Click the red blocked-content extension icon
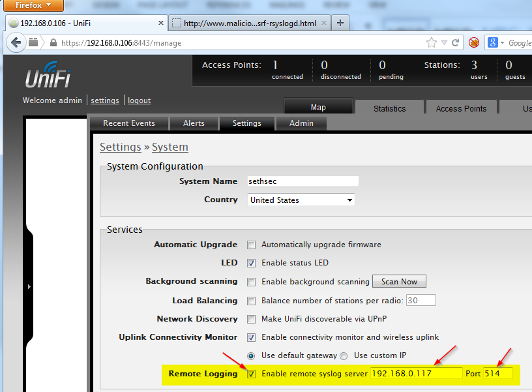This screenshot has width=532, height=392. pos(474,42)
